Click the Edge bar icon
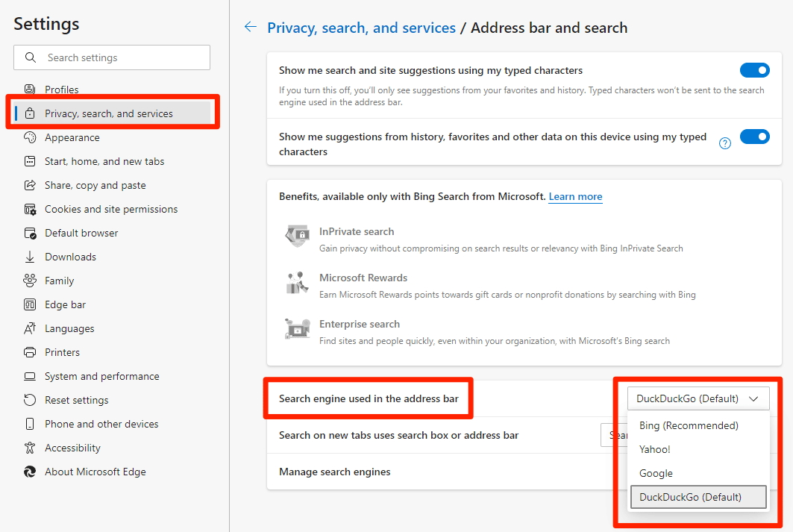Image resolution: width=793 pixels, height=532 pixels. coord(30,304)
